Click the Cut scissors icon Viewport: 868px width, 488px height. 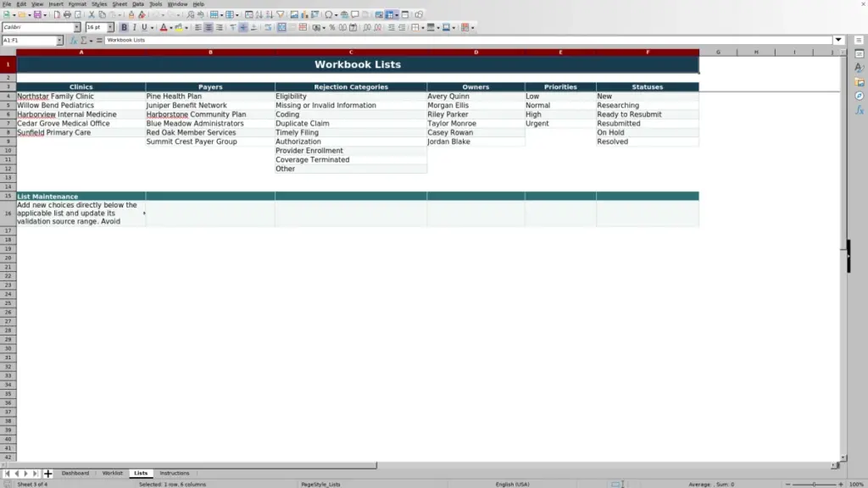tap(92, 15)
